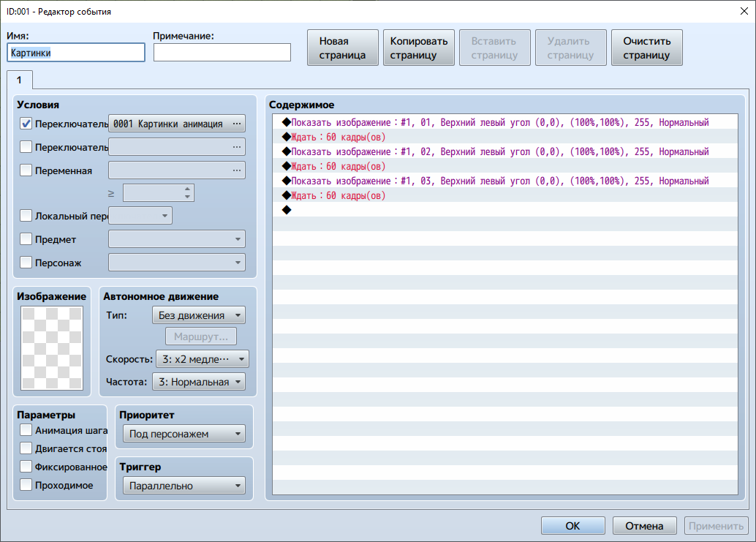Tick the Предмет condition checkbox
Screen dimensions: 756x542
point(26,238)
